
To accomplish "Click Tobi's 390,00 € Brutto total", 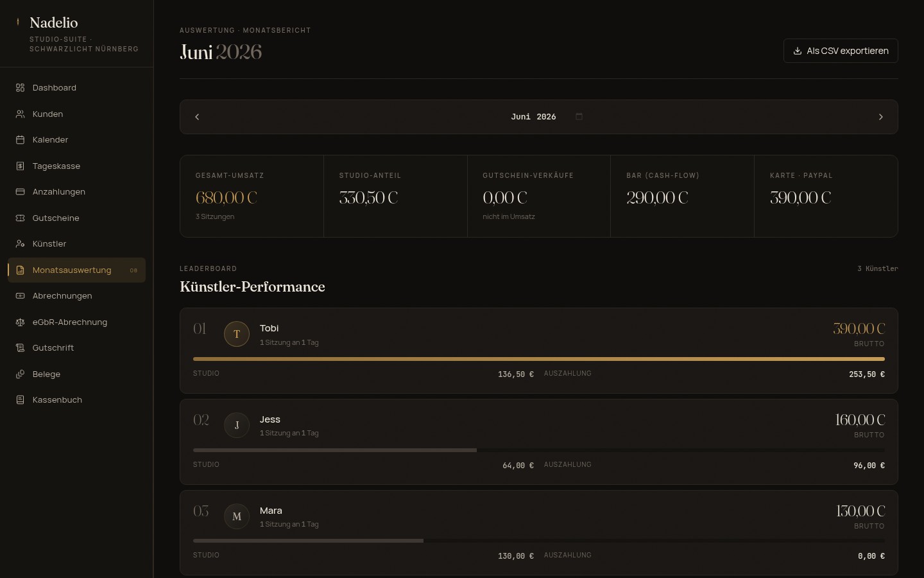I will point(859,329).
